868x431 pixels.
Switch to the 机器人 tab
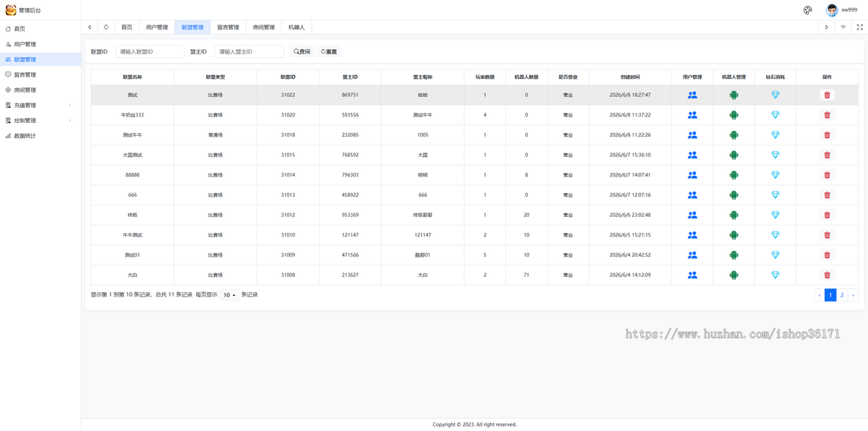click(x=297, y=27)
